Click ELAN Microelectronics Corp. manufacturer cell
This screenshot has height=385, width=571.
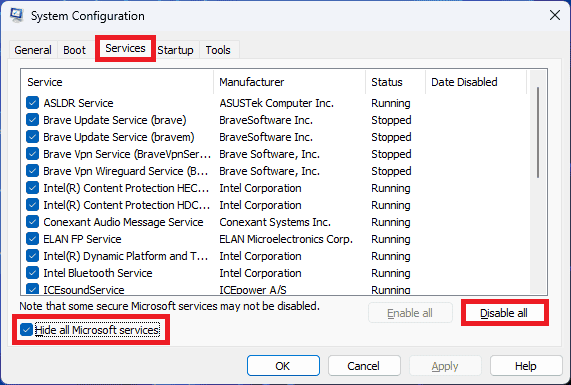tap(286, 239)
